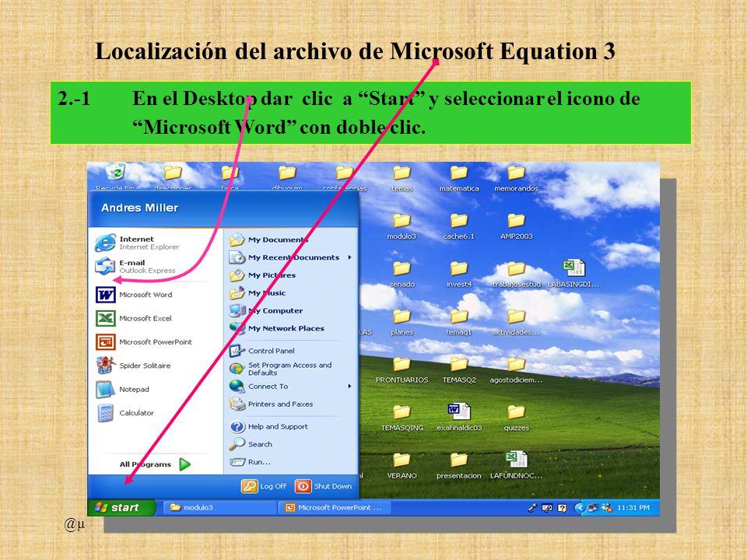The image size is (747, 560).
Task: Select the agostodiciem desktop folder
Action: (517, 370)
